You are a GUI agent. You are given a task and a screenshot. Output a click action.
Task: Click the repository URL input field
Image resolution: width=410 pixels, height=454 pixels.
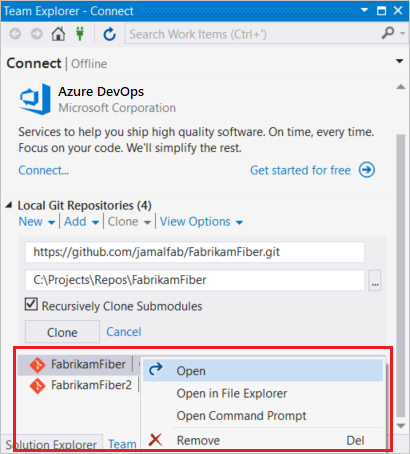195,252
